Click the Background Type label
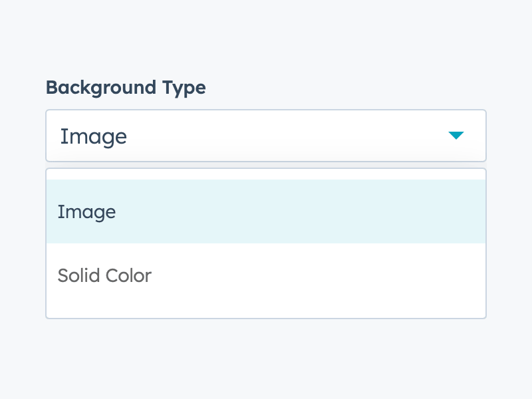The image size is (532, 399). tap(126, 87)
